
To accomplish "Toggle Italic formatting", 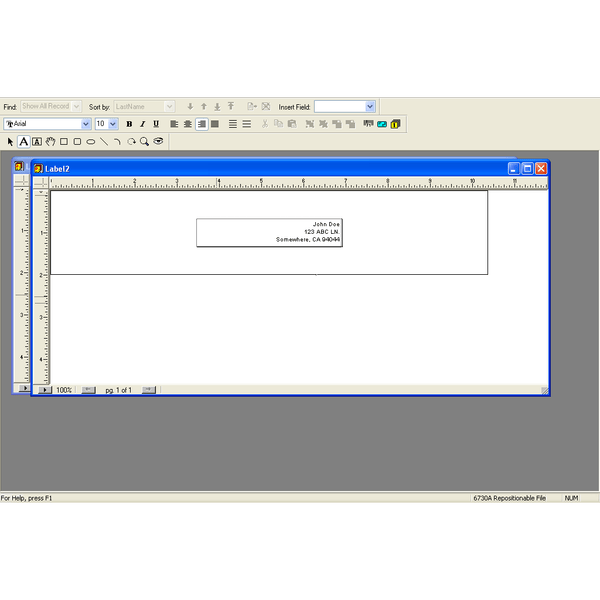I will 142,124.
